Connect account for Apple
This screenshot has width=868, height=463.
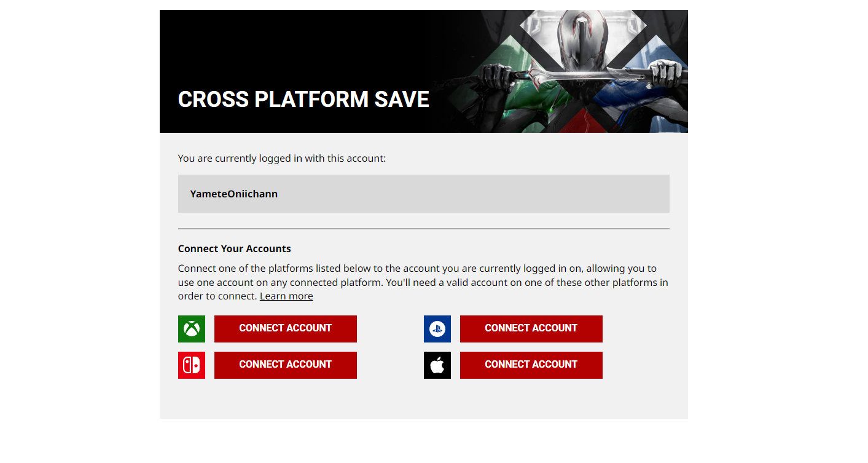(531, 365)
